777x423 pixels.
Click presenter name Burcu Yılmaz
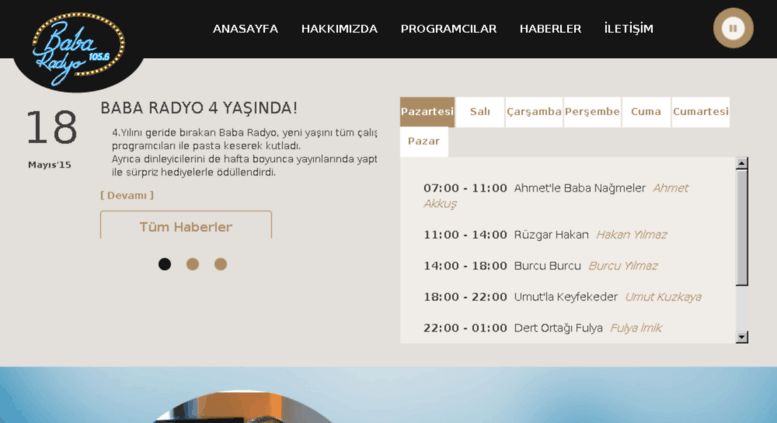point(623,266)
